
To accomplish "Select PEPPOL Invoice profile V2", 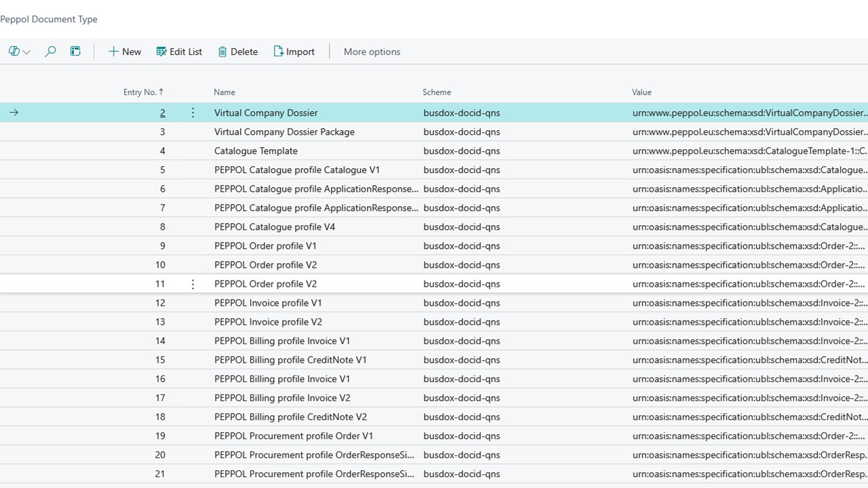I will pyautogui.click(x=268, y=322).
